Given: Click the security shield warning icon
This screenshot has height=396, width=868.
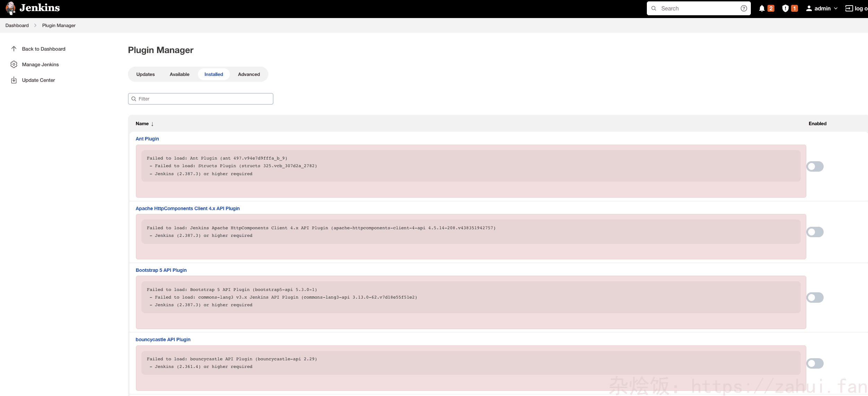Looking at the screenshot, I should pyautogui.click(x=785, y=9).
